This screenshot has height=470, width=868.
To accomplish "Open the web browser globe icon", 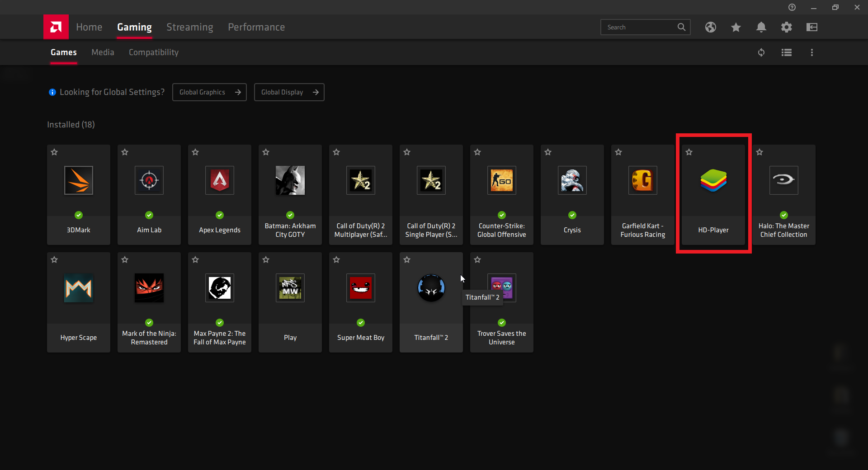I will click(x=711, y=27).
